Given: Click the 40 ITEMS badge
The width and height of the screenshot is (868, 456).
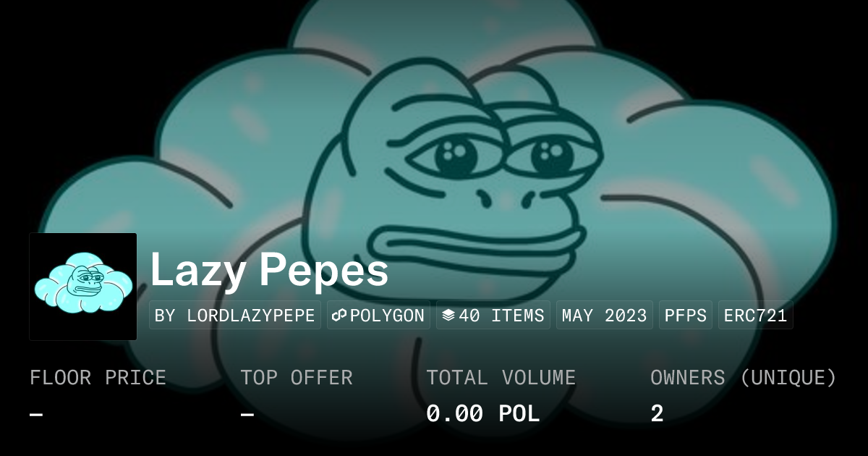Looking at the screenshot, I should (x=493, y=316).
